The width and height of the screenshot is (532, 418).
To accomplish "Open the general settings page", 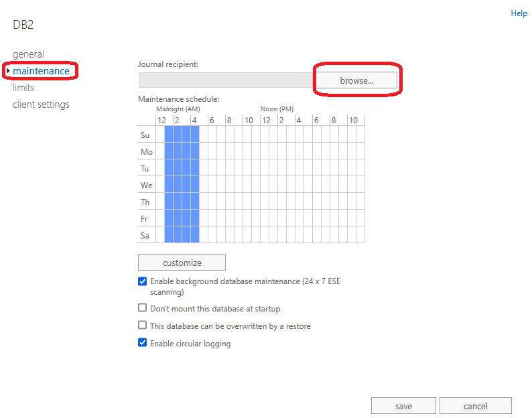I will (x=28, y=54).
